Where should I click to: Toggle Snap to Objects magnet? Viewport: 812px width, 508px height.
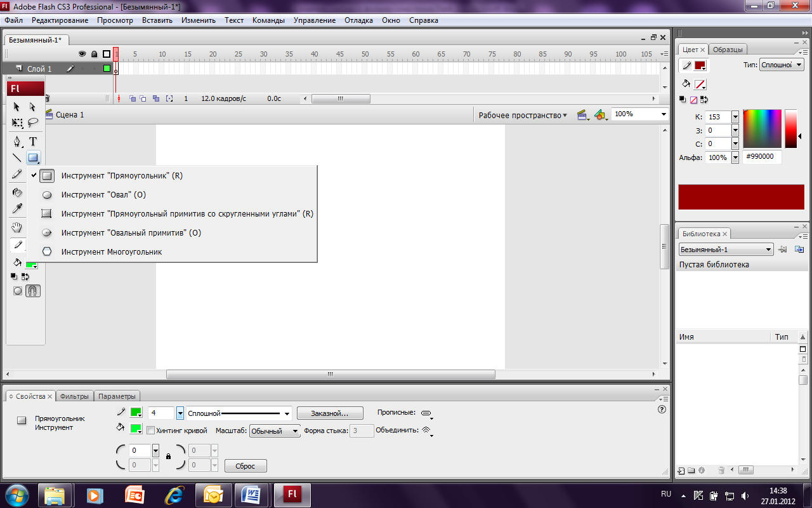33,291
